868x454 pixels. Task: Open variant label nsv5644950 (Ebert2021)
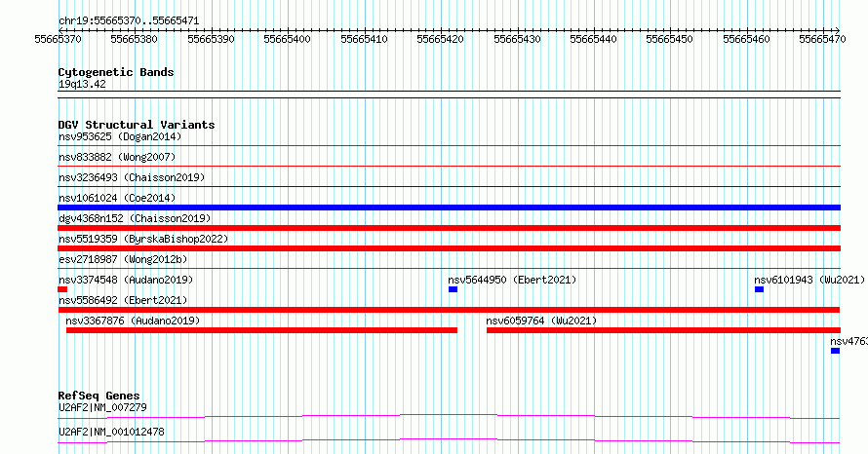(x=512, y=280)
